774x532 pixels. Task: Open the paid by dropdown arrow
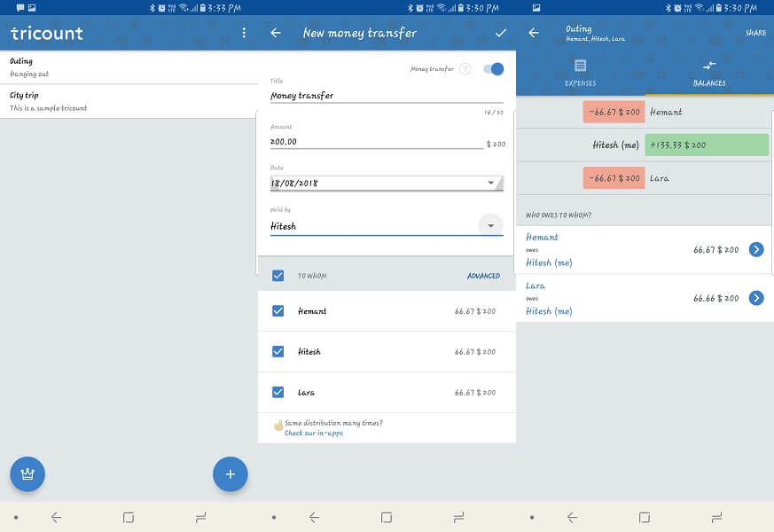coord(490,225)
